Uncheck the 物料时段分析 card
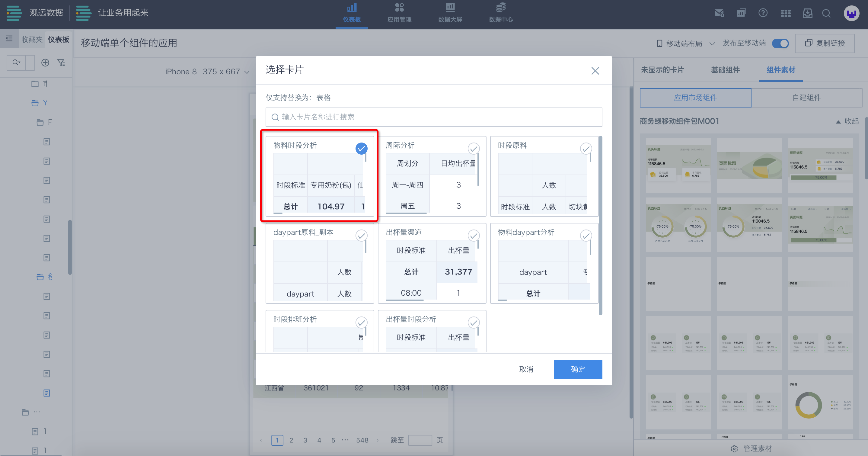868x456 pixels. pos(361,148)
